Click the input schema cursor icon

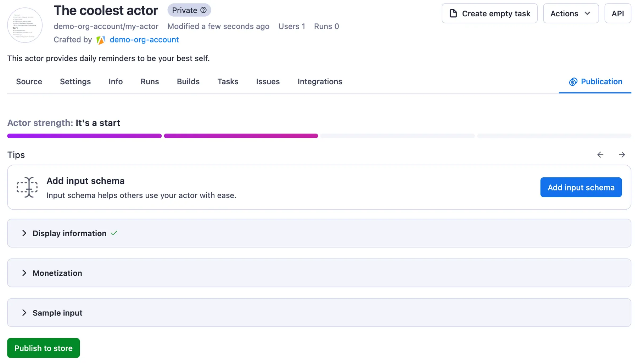[x=27, y=187]
